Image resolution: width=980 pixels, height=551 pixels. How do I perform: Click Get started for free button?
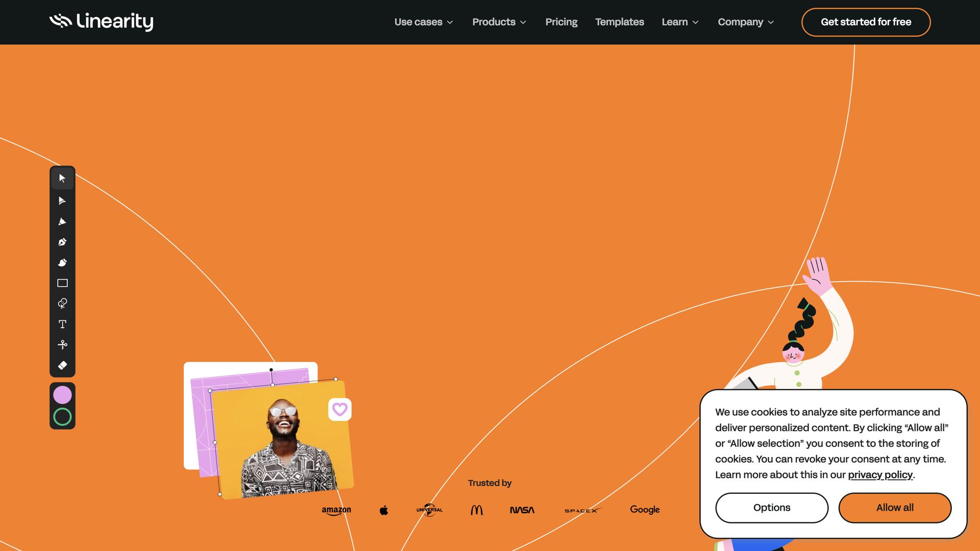pos(866,22)
